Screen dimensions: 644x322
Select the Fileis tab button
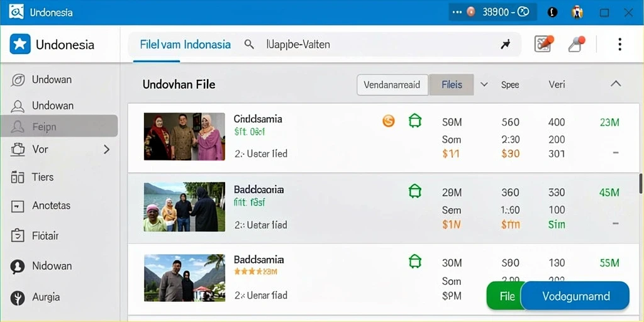(452, 85)
